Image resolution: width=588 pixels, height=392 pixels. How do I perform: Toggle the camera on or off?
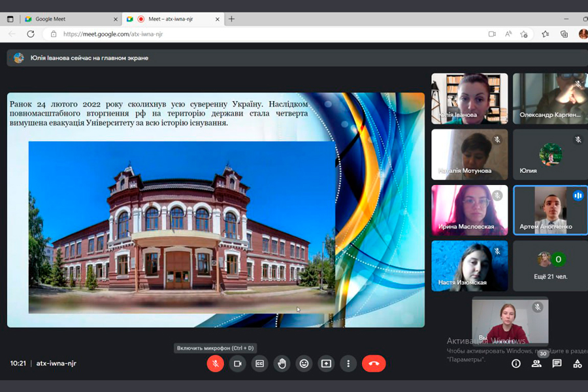point(238,363)
